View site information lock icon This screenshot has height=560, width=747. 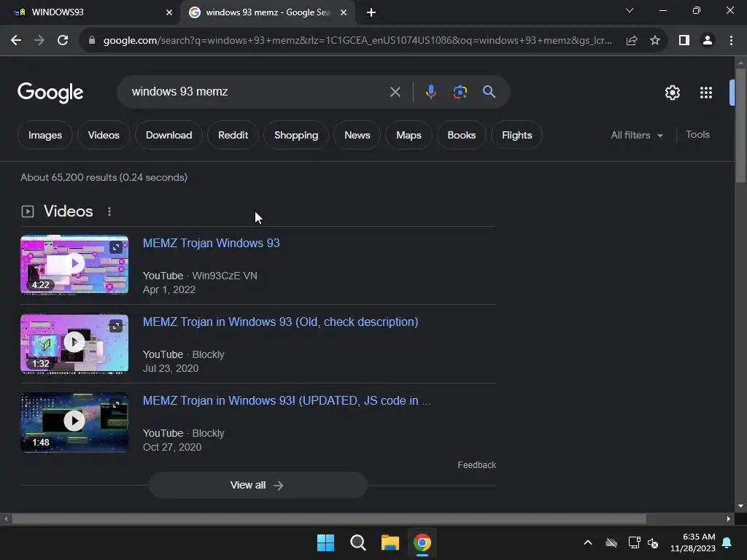coord(91,41)
